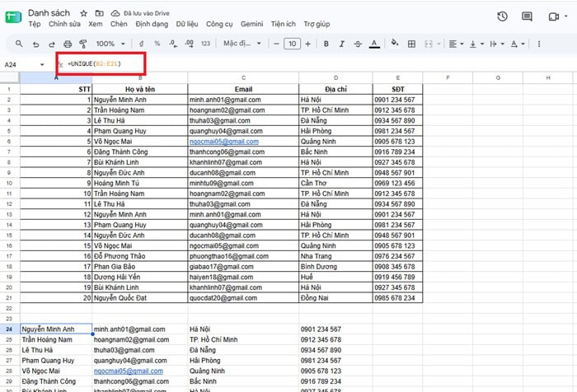The width and height of the screenshot is (577, 392).
Task: Rename the document title Danh sách
Action: [x=49, y=13]
